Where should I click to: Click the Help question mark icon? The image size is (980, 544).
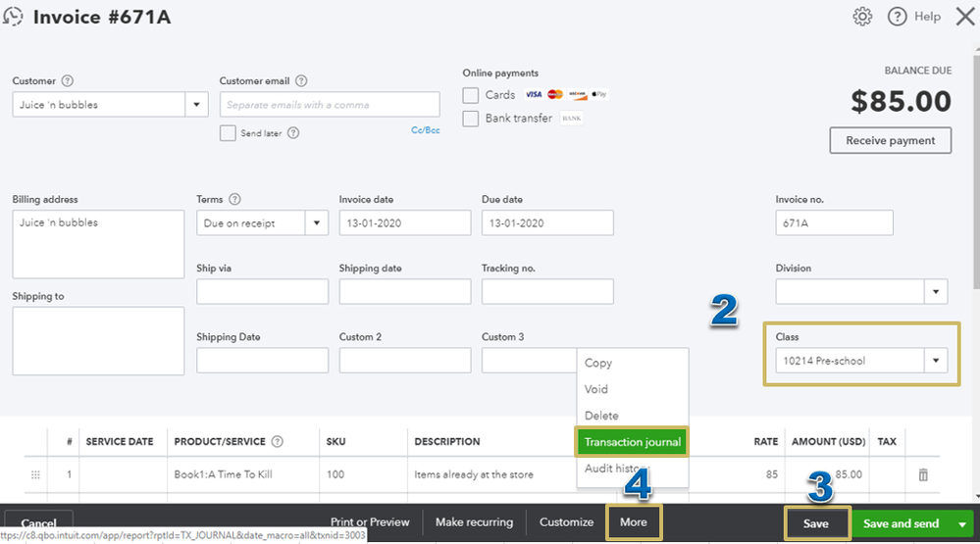pos(897,17)
